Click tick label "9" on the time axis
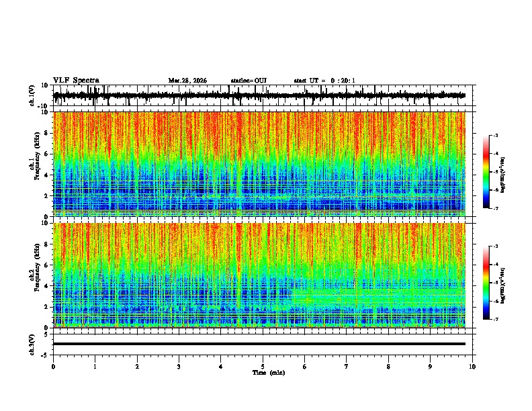 click(x=430, y=367)
